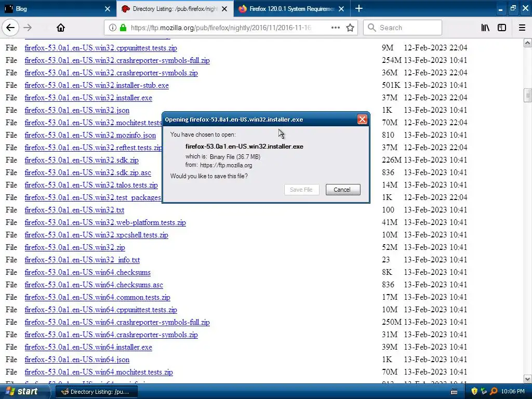Download win64.crashreporter-symbols.zip link
Image resolution: width=532 pixels, height=399 pixels.
[111, 335]
